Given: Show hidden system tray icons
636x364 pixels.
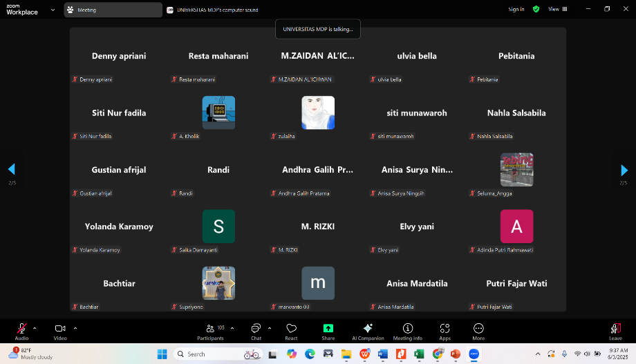Looking at the screenshot, I should [538, 354].
